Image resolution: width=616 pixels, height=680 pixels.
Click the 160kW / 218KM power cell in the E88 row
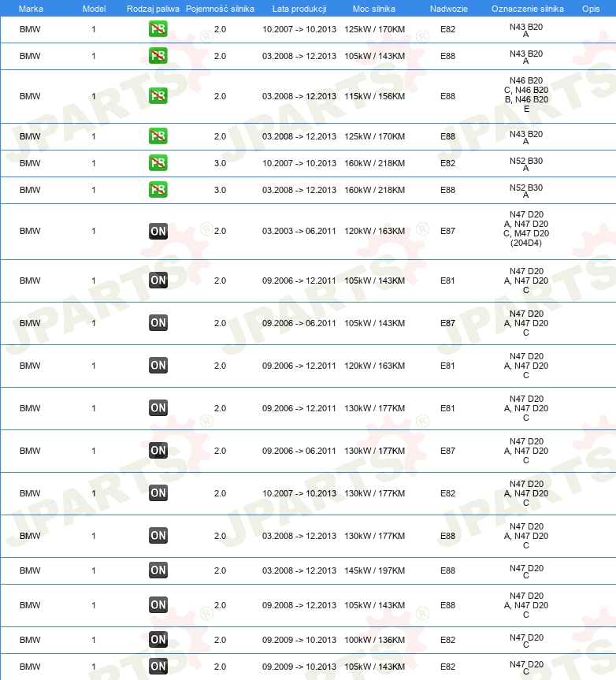click(374, 191)
